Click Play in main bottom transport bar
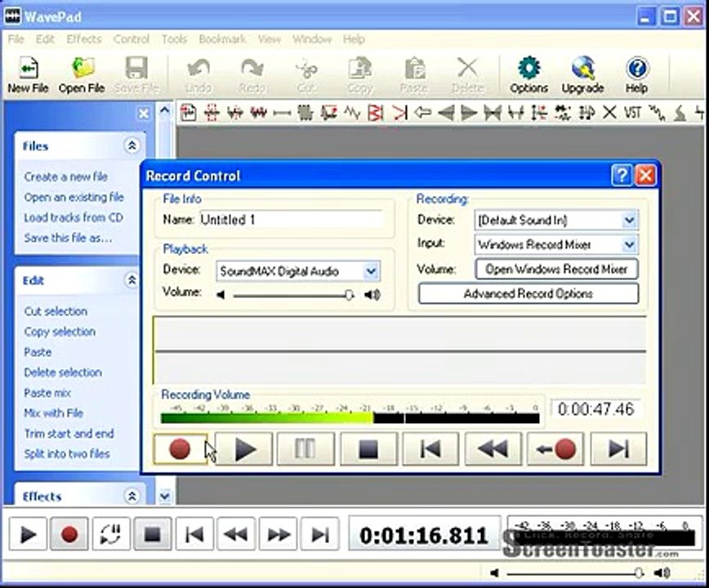The height and width of the screenshot is (588, 709). pyautogui.click(x=28, y=534)
